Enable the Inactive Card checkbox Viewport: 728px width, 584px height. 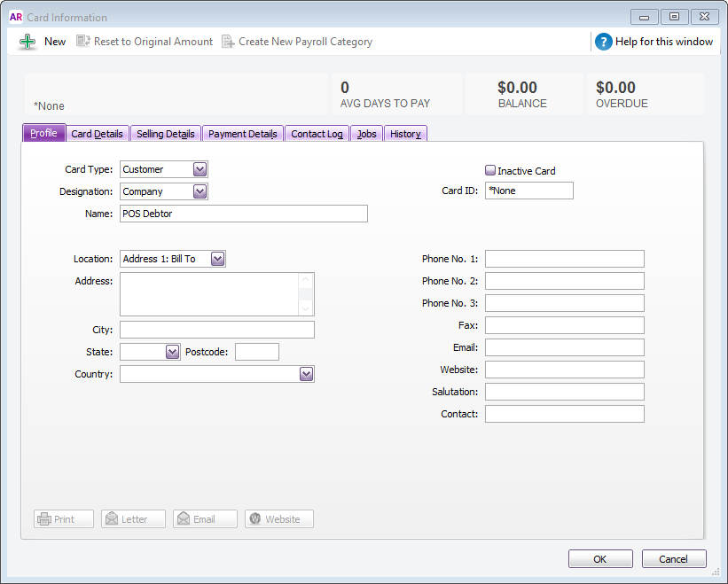[489, 170]
